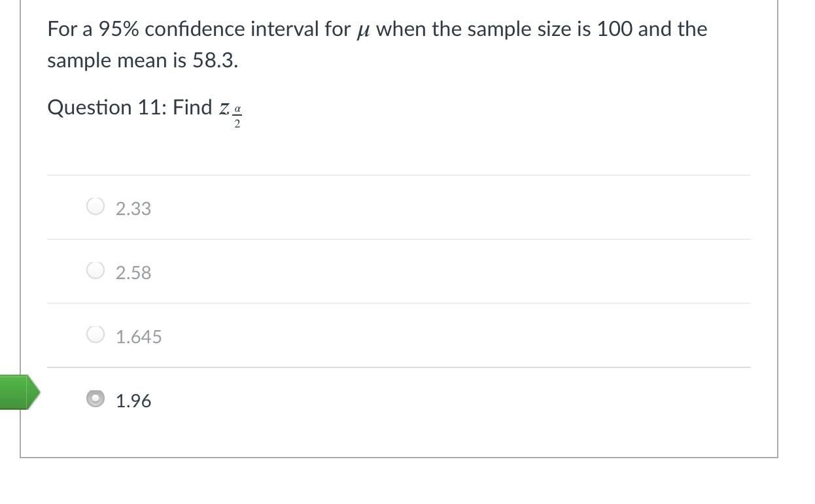Screen dimensions: 815x504
Task: Choose the 2.58 answer option
Action: pos(95,270)
